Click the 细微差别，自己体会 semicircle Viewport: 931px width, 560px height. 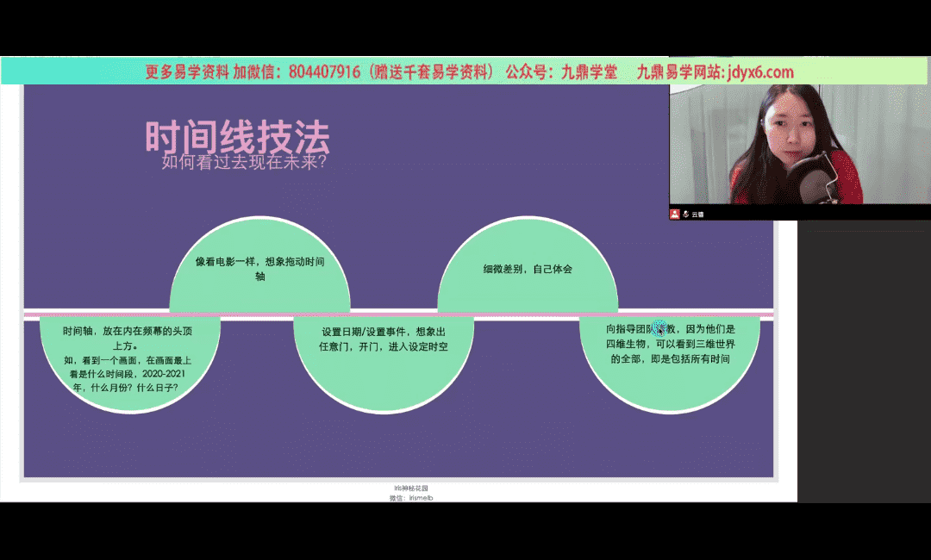coord(528,269)
